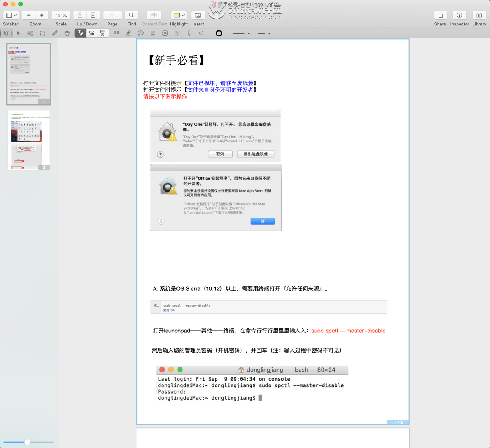Adjust the thumbnail size slider
Image resolution: width=490 pixels, height=448 pixels.
click(27, 442)
